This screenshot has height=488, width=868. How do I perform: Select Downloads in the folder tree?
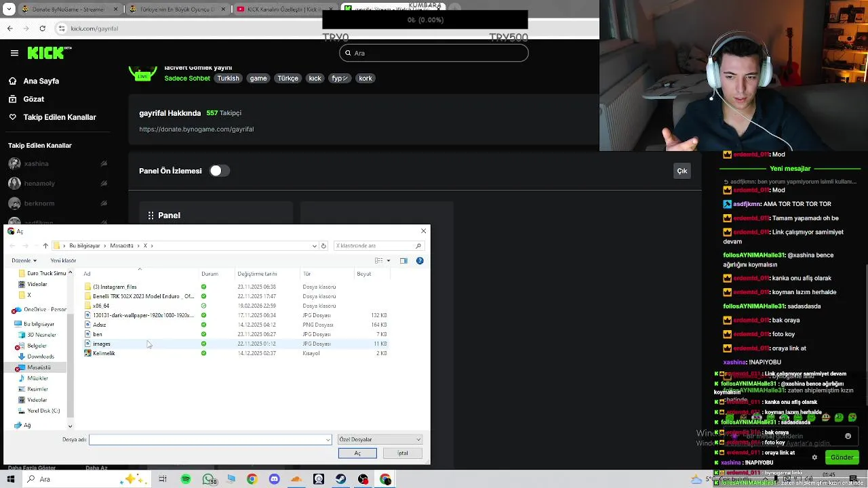(x=40, y=357)
